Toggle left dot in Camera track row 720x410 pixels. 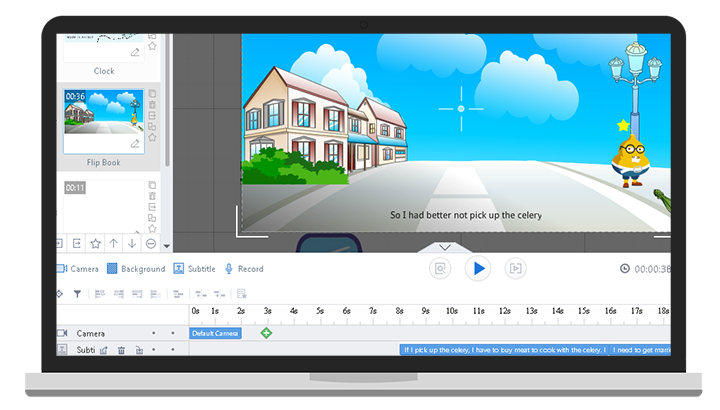153,333
